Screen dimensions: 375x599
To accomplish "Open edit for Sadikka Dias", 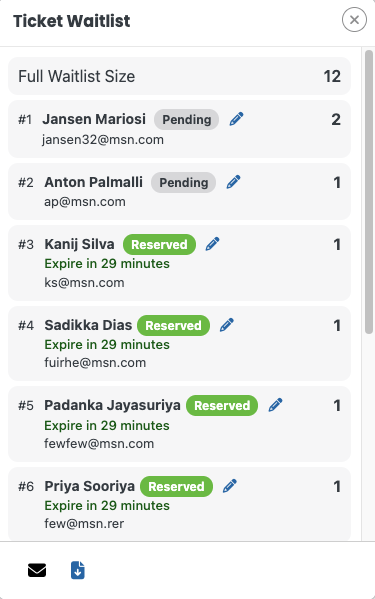I will [x=226, y=325].
